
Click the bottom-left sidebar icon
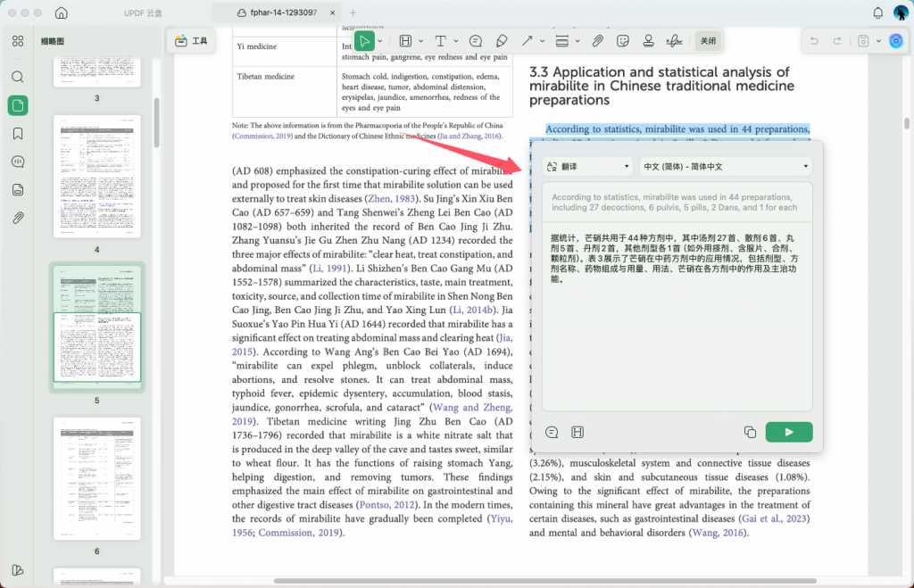tap(18, 570)
